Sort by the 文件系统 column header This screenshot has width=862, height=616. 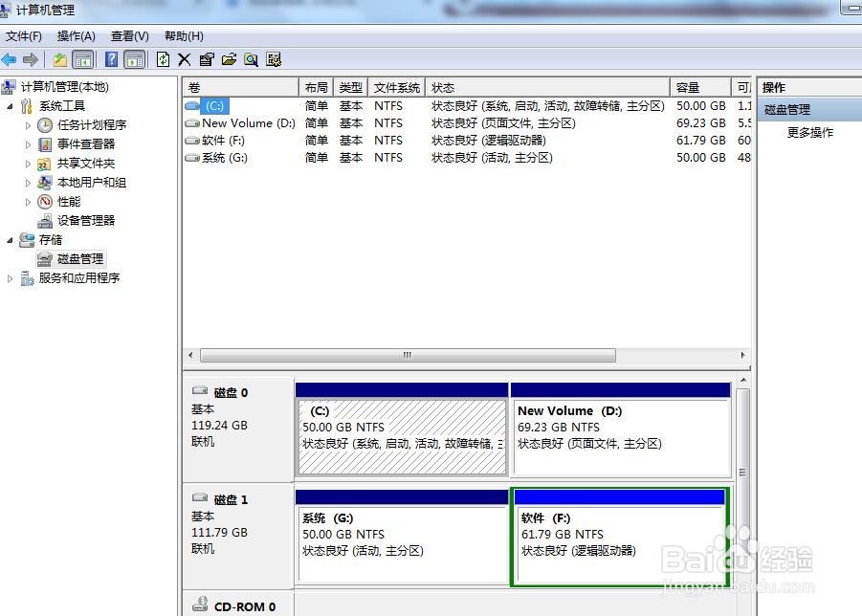pos(396,87)
